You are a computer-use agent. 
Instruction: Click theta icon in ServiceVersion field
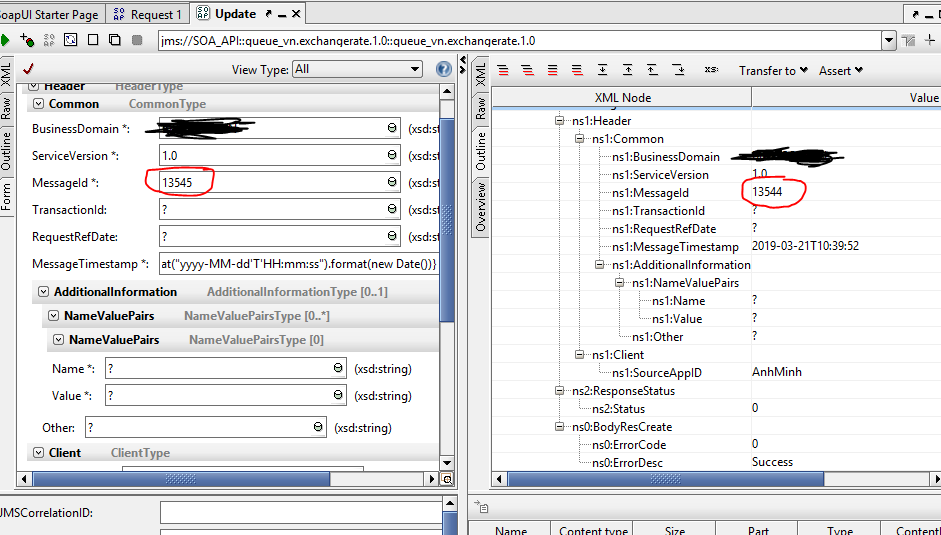(x=392, y=155)
